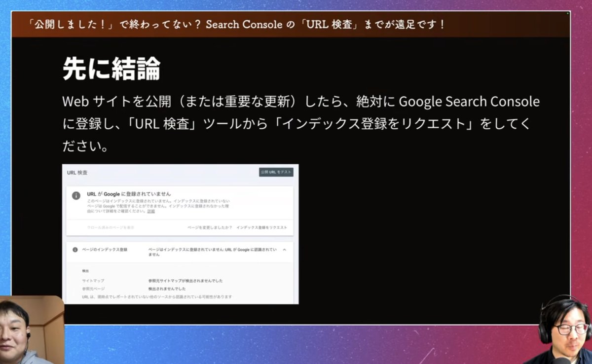This screenshot has height=364, width=592.
Task: Click the embedded Search Console screenshot image
Action: point(181,234)
